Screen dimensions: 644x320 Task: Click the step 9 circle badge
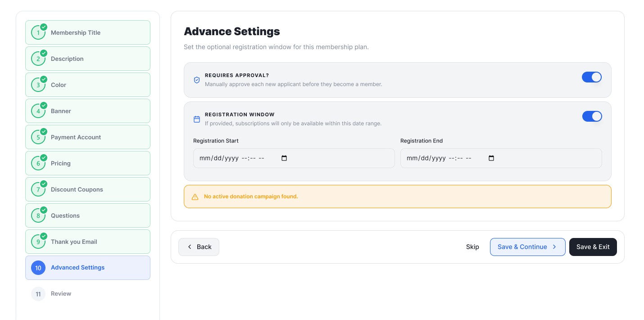(x=38, y=242)
